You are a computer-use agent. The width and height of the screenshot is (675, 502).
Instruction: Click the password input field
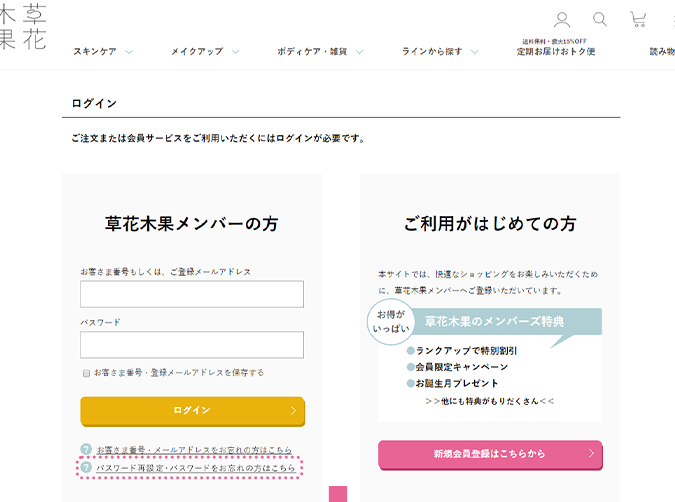click(192, 345)
